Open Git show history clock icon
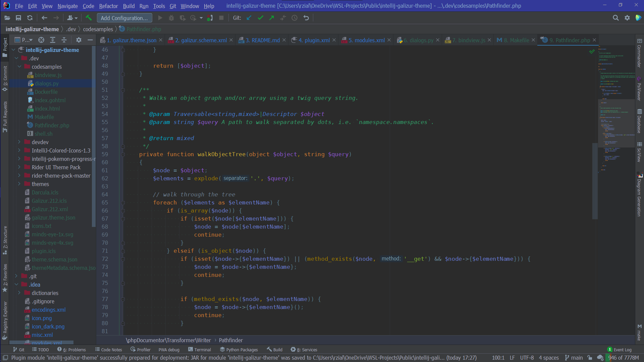644x362 pixels. (294, 18)
